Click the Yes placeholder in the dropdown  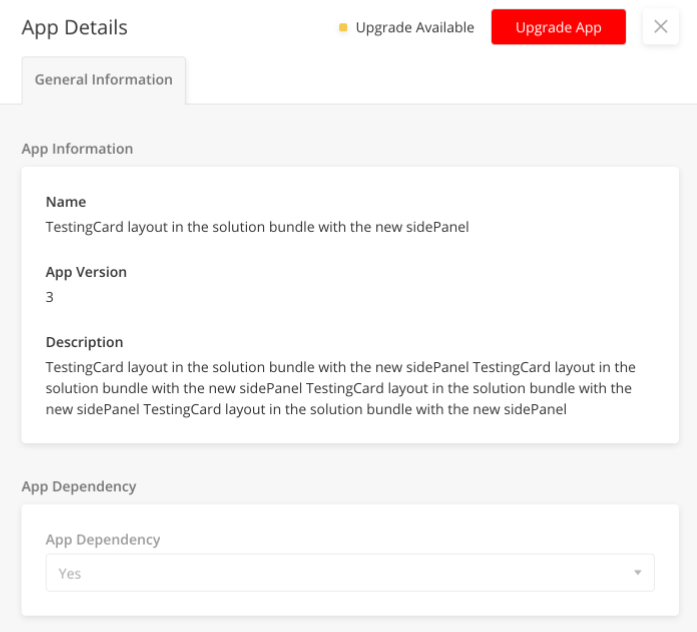[x=70, y=573]
